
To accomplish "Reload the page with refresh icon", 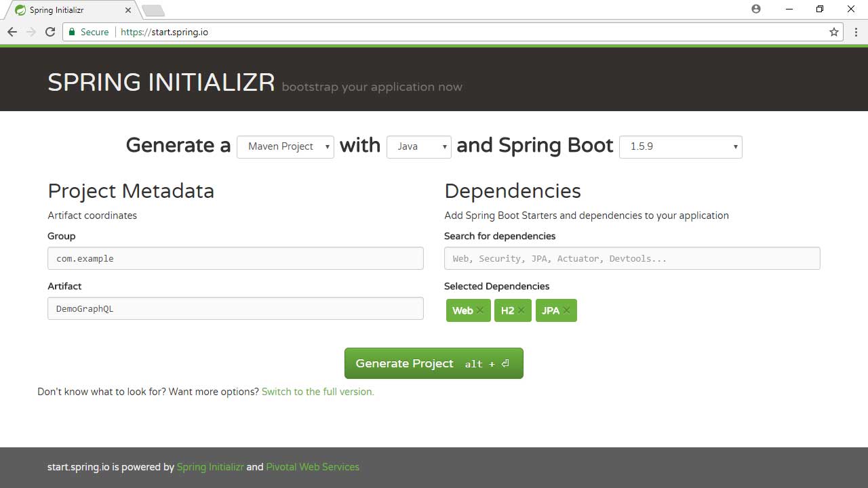I will pyautogui.click(x=50, y=32).
